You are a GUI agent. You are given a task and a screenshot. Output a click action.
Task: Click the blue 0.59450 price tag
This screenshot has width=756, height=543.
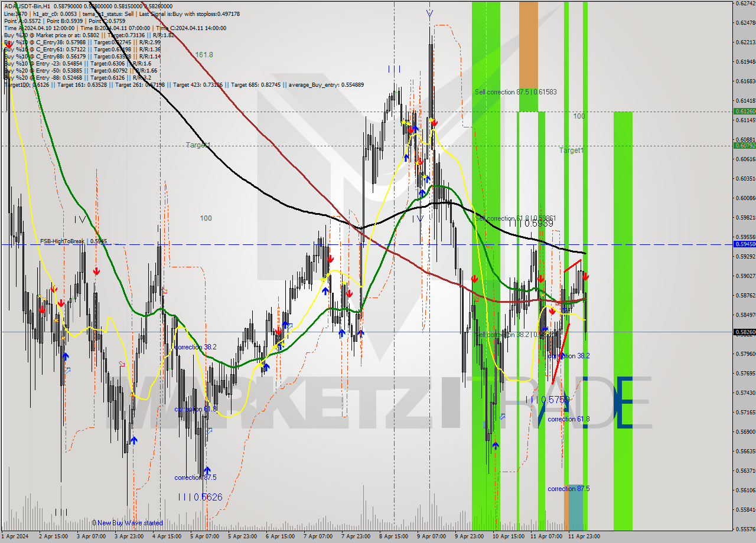point(744,244)
